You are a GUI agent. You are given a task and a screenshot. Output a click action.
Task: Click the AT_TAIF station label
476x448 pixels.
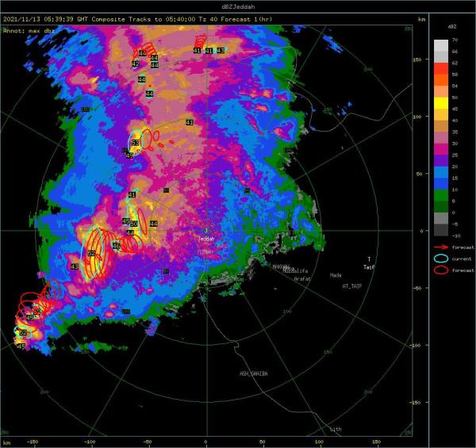[x=352, y=286]
